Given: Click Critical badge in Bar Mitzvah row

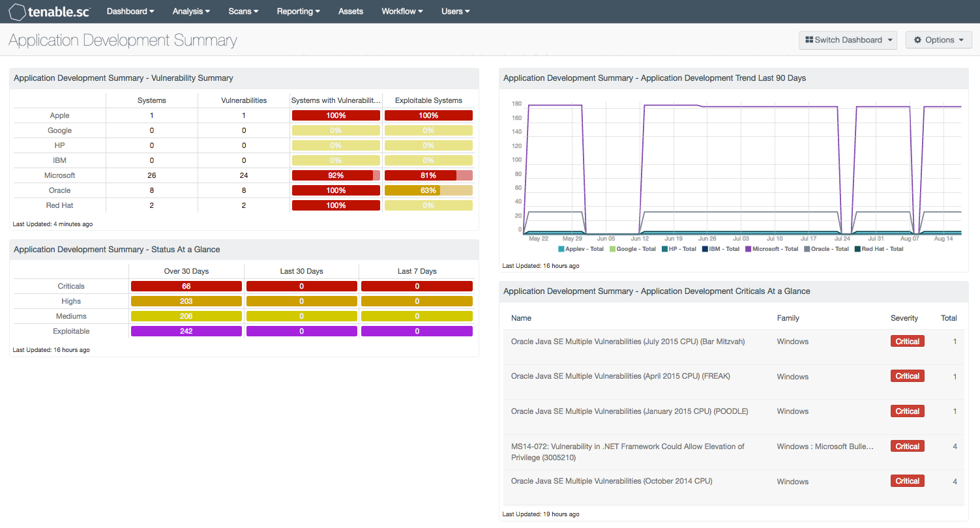Looking at the screenshot, I should tap(907, 342).
